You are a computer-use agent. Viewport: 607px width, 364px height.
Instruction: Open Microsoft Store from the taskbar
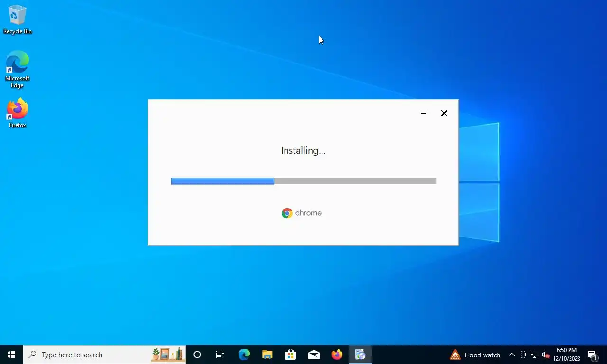[x=291, y=355]
